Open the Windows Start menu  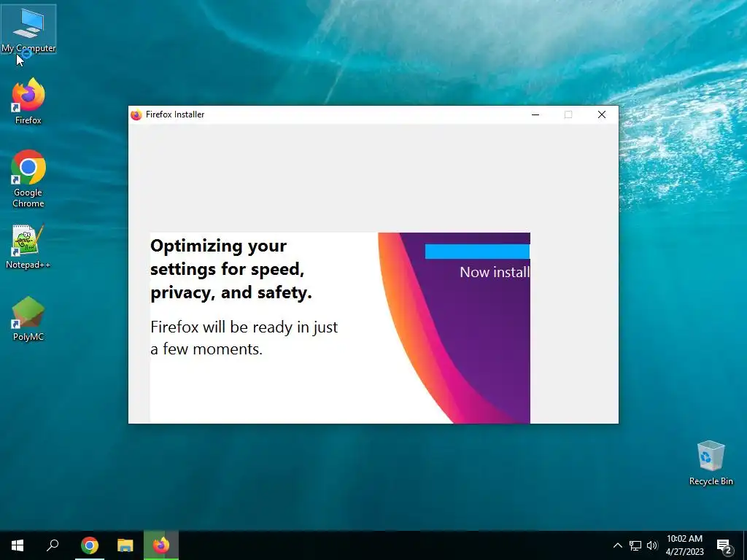pyautogui.click(x=18, y=545)
